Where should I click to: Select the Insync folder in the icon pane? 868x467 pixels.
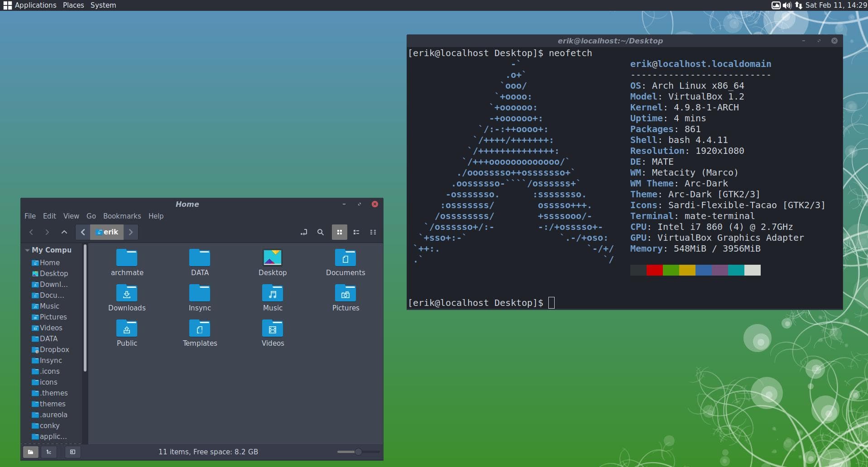(200, 298)
